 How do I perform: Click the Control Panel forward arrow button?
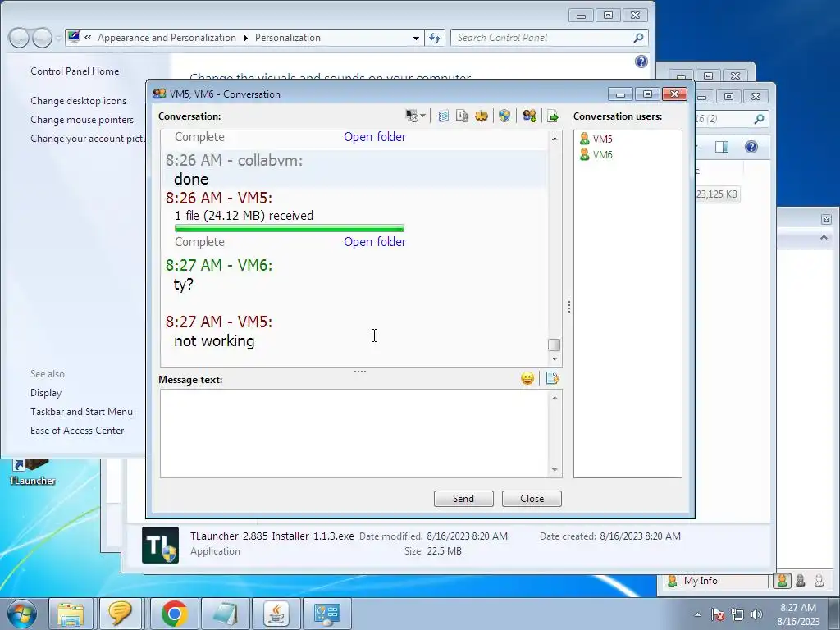coord(42,38)
